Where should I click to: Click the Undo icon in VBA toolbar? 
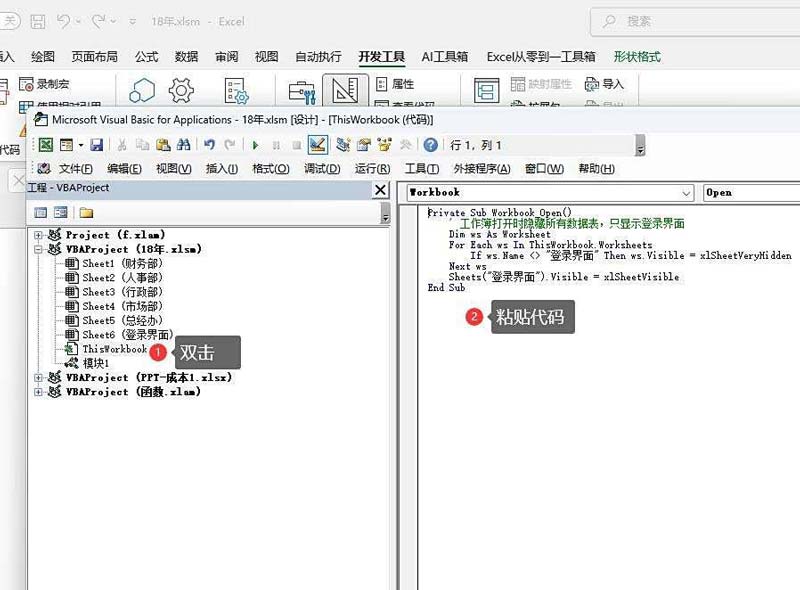[x=209, y=145]
